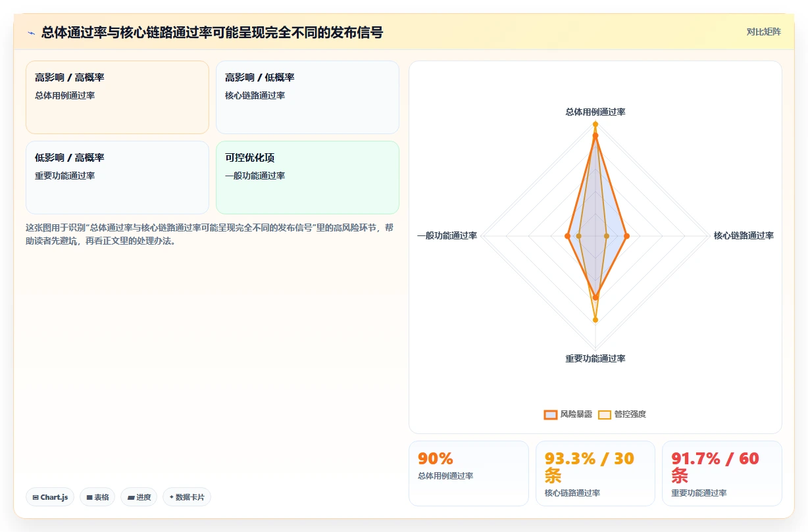
Task: Open the 可控优化项 card
Action: coord(307,178)
